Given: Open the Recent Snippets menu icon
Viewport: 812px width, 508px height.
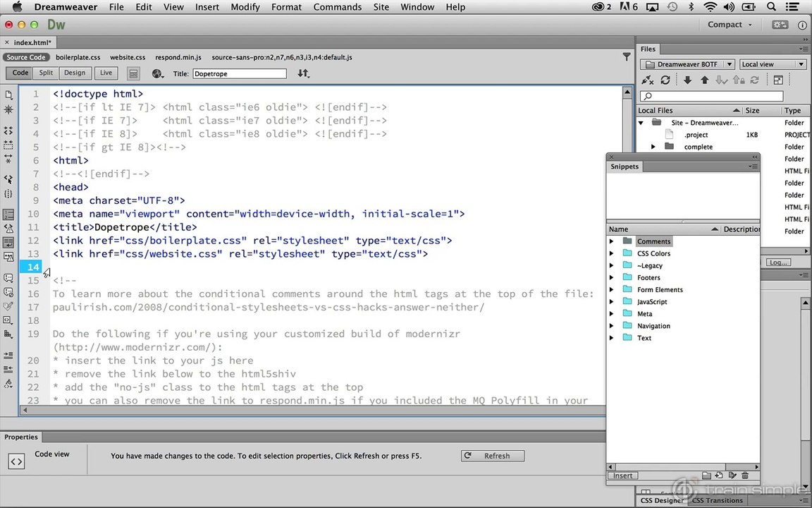Looking at the screenshot, I should [8, 320].
